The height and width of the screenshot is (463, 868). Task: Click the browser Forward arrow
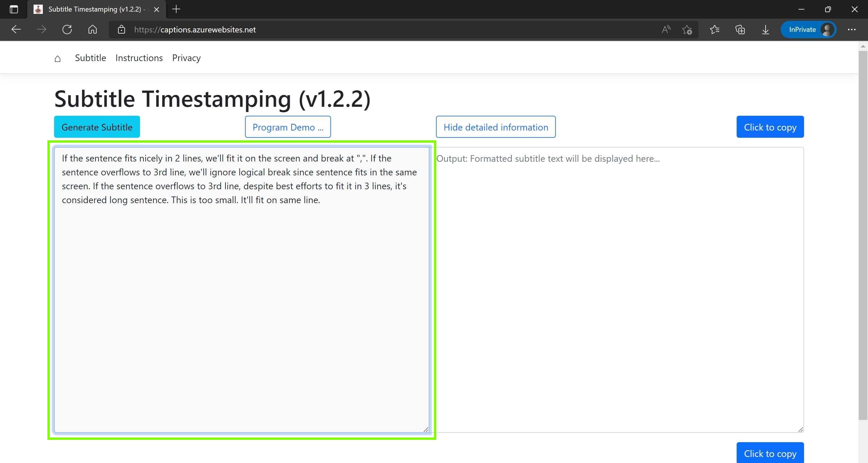click(x=41, y=30)
